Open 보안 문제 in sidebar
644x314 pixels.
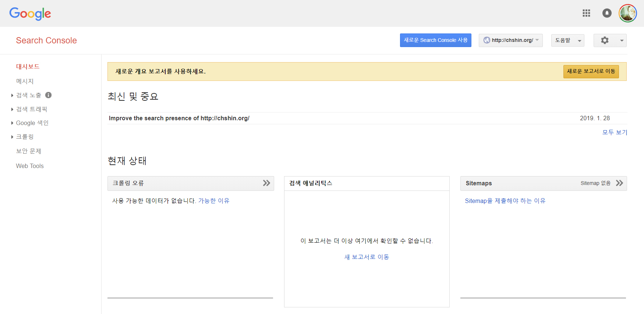point(29,151)
